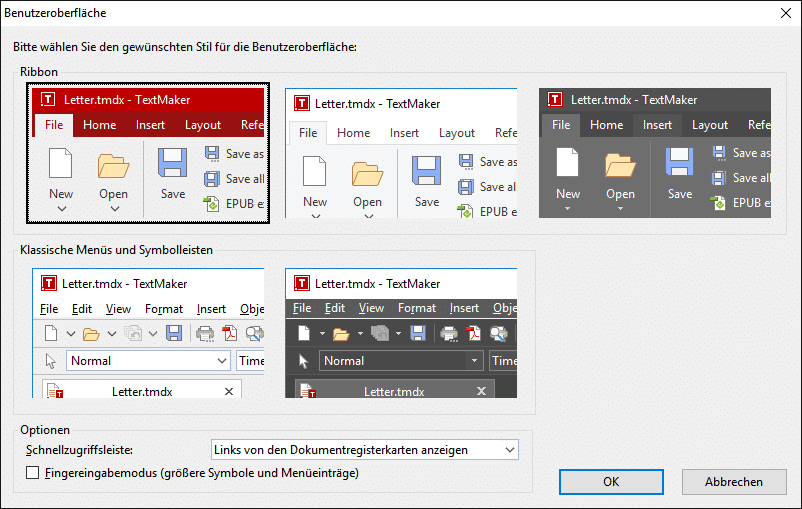Click the Open folder icon in dark ribbon preview
The height and width of the screenshot is (509, 802).
pyautogui.click(x=620, y=165)
